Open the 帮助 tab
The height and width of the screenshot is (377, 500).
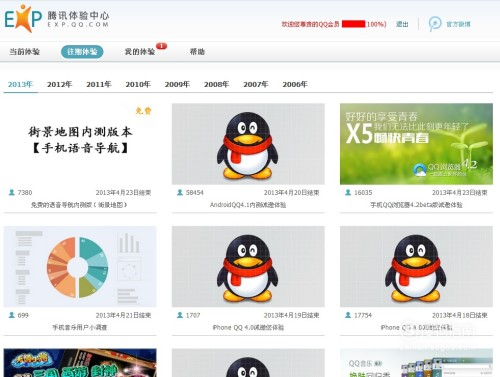click(x=197, y=52)
